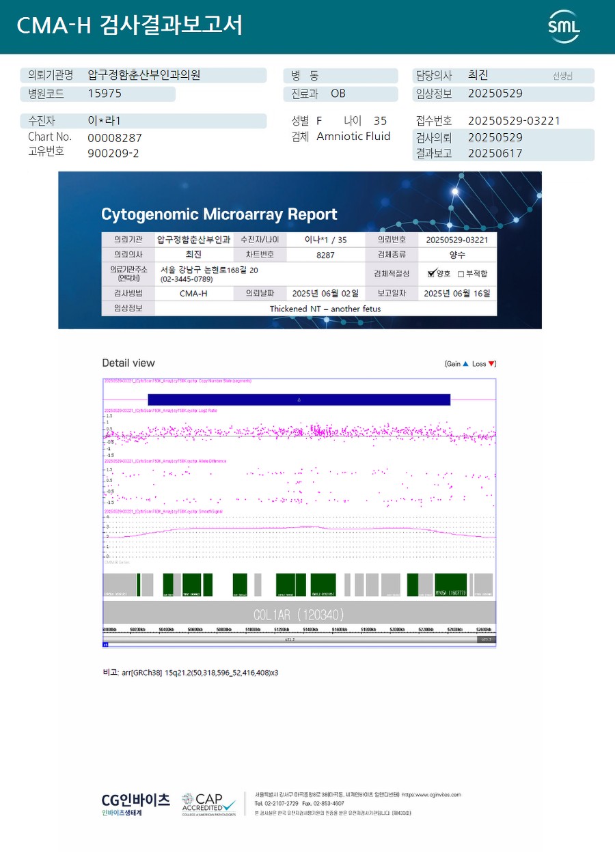Click the blue copy number gain segment bar

click(x=299, y=400)
